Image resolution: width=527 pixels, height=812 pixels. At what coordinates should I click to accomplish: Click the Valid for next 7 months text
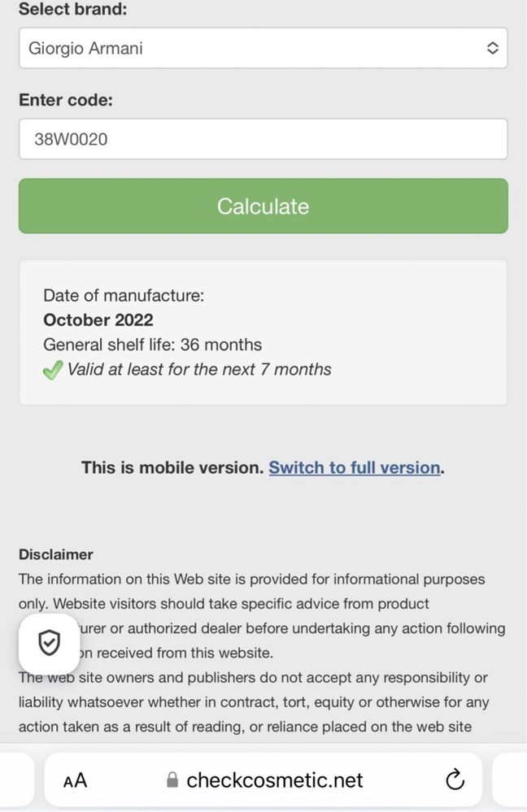pyautogui.click(x=199, y=370)
